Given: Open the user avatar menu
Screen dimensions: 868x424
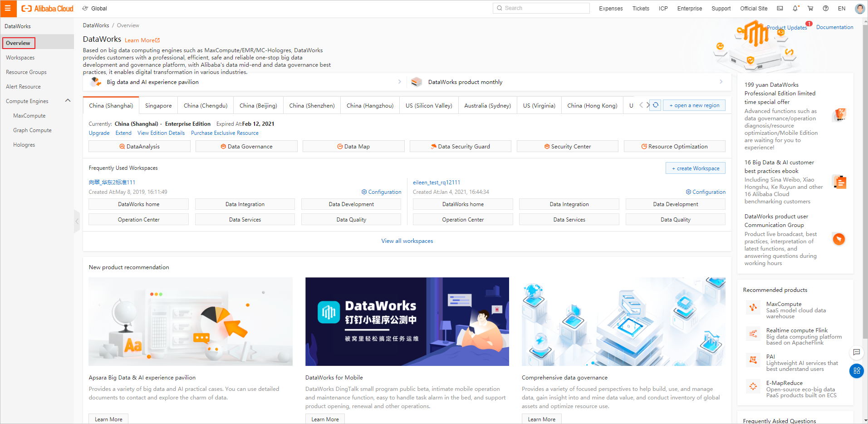Looking at the screenshot, I should click(860, 8).
